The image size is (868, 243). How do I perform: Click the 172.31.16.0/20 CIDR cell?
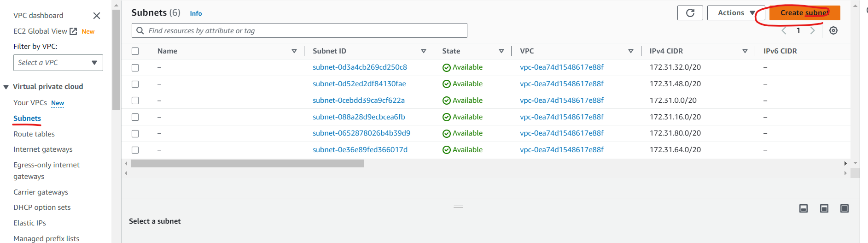click(675, 117)
